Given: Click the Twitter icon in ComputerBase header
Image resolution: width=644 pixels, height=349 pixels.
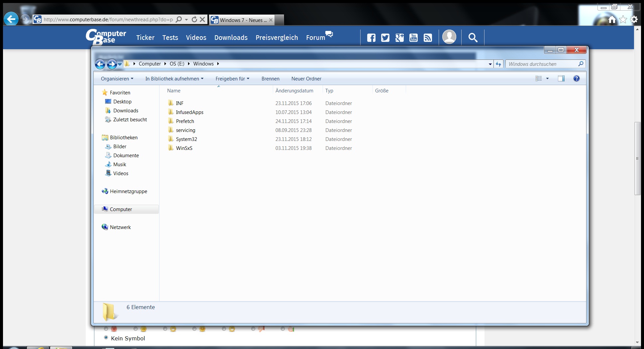Looking at the screenshot, I should tap(385, 38).
